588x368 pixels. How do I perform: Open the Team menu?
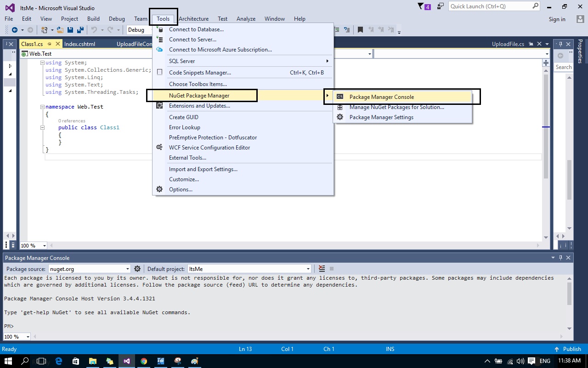[141, 18]
